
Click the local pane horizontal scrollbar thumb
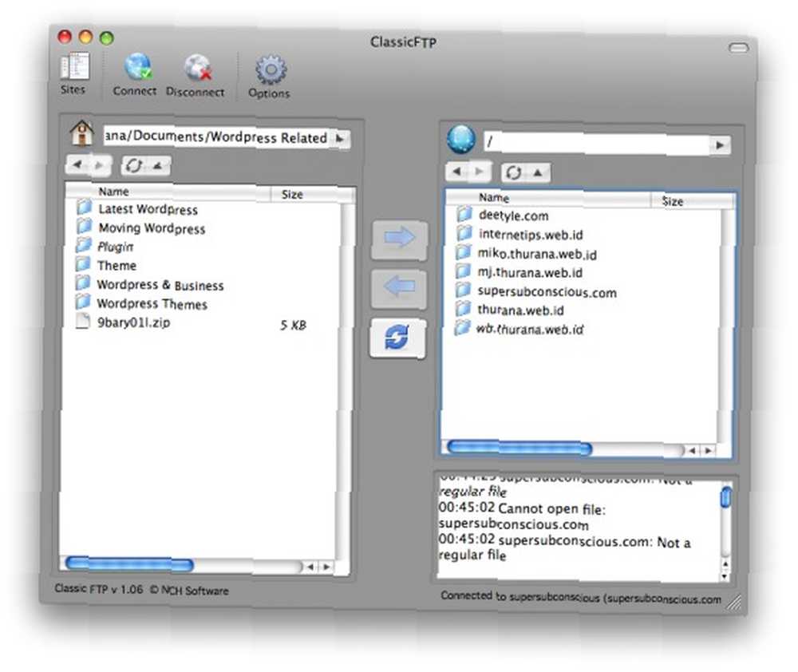coord(130,563)
